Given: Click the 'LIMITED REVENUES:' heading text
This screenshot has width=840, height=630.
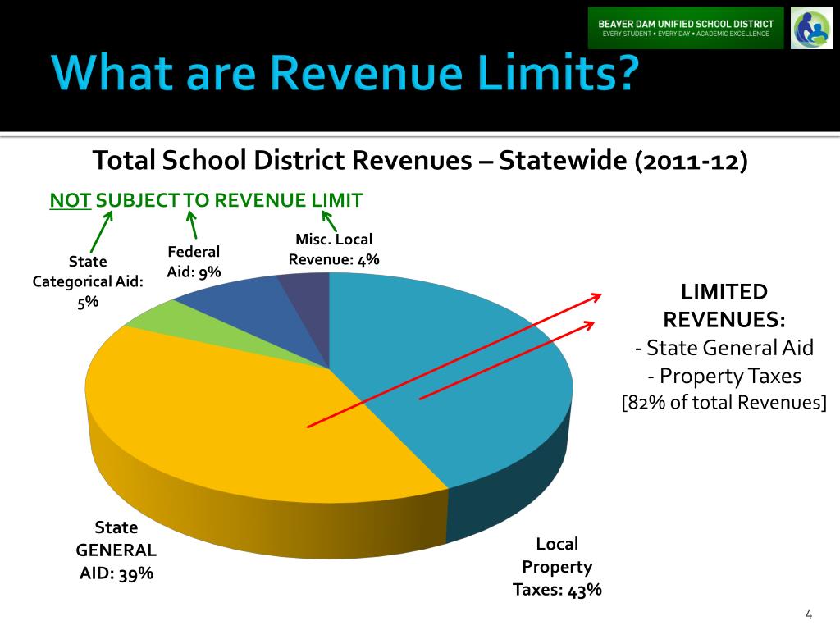Looking at the screenshot, I should tap(724, 305).
